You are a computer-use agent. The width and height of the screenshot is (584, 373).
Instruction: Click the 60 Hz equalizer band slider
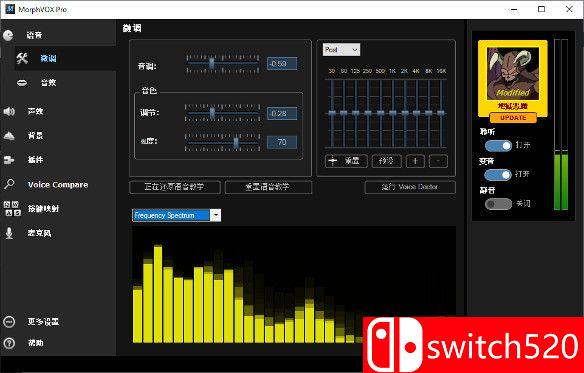(x=343, y=113)
